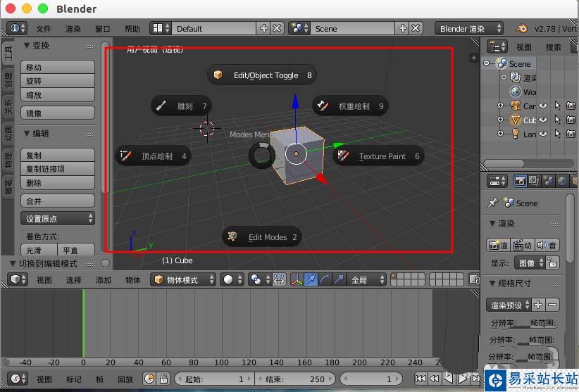Select 雕刻 mode in pie menu
This screenshot has height=392, width=579.
pos(181,106)
